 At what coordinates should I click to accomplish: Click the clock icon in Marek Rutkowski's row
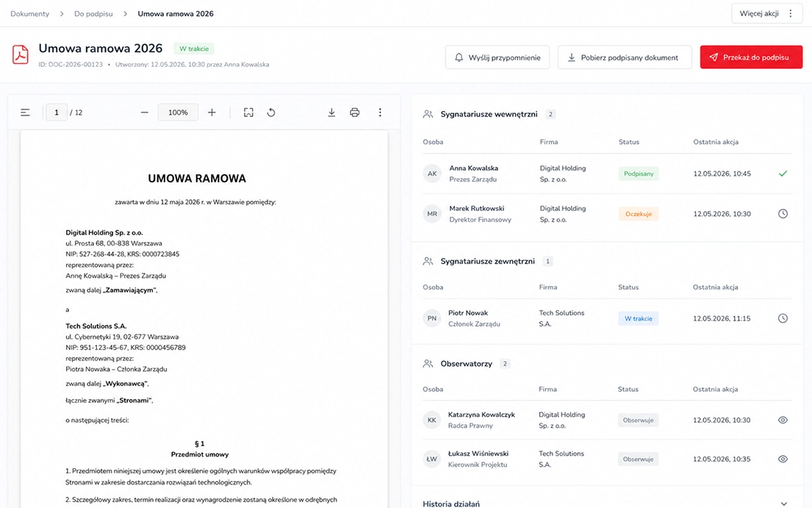click(x=783, y=214)
